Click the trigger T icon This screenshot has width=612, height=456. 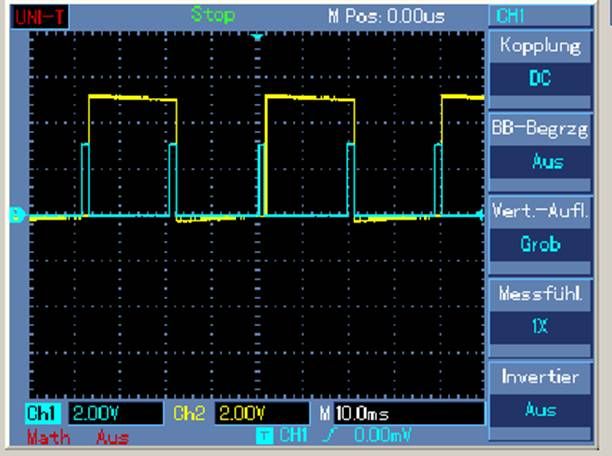point(264,436)
